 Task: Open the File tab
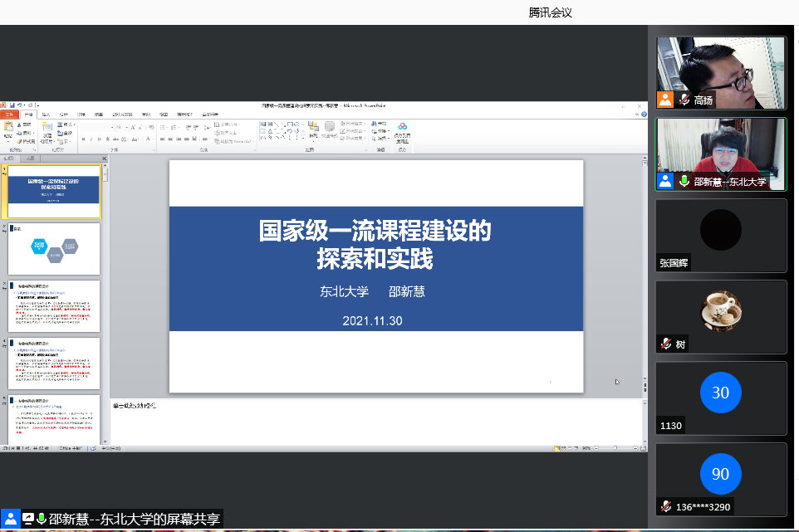(x=9, y=114)
